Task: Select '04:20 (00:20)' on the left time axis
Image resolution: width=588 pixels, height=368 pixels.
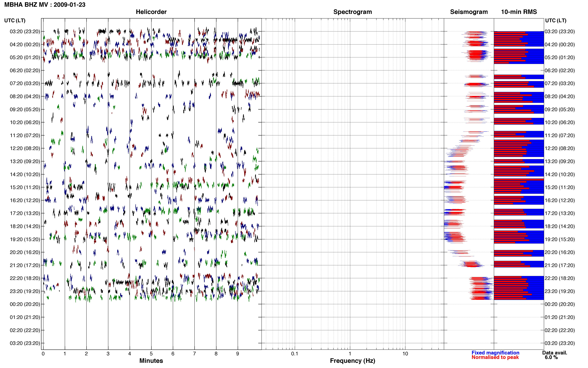Action: (25, 45)
